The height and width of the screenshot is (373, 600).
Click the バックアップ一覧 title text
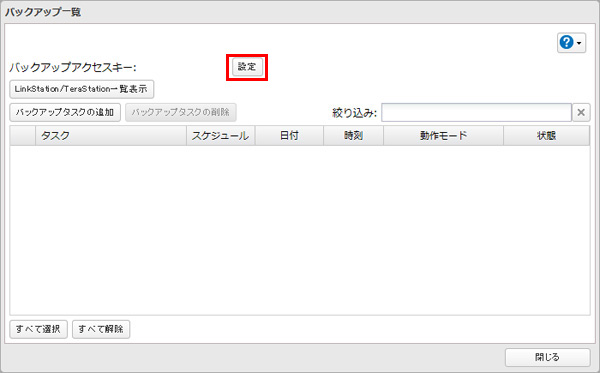[43, 12]
